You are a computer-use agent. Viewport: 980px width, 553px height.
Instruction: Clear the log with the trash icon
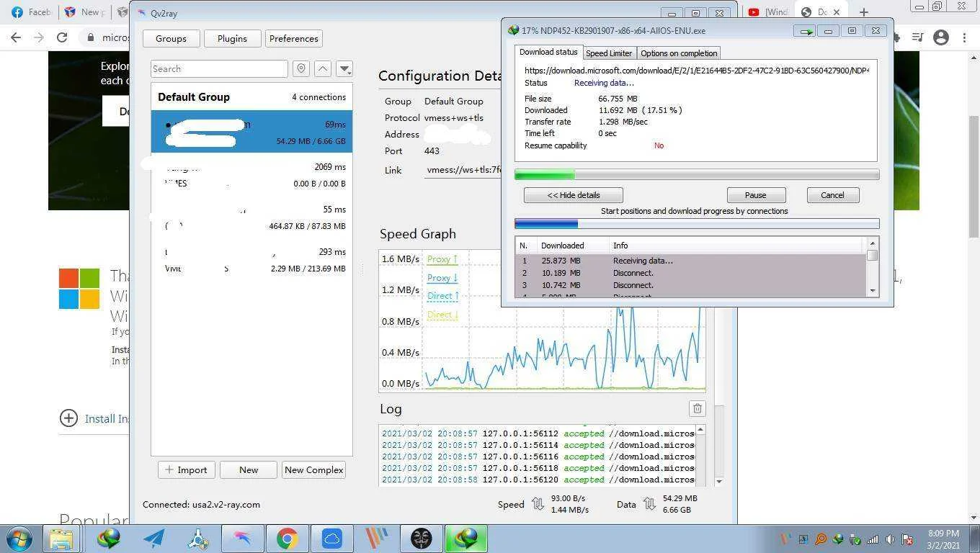click(697, 408)
